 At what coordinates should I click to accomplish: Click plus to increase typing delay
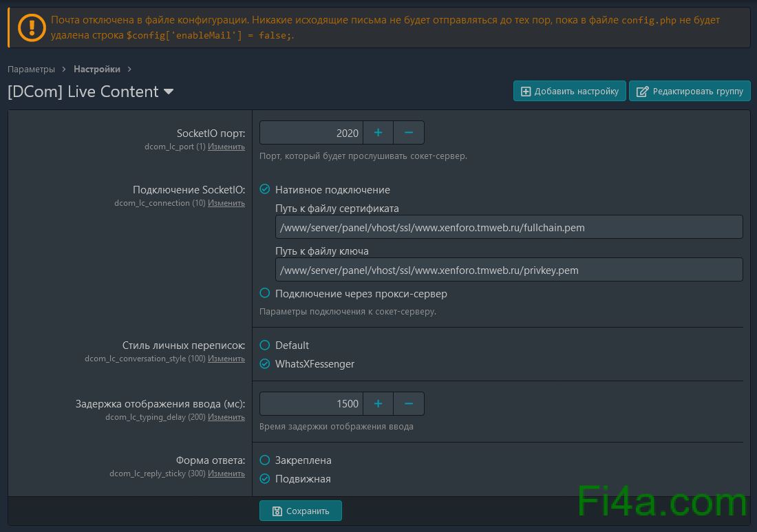pos(378,404)
